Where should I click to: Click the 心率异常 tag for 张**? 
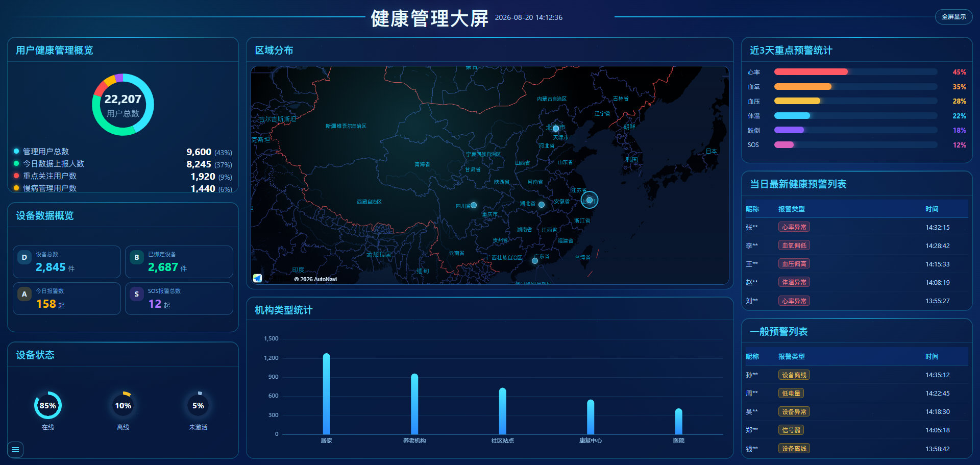tap(794, 227)
